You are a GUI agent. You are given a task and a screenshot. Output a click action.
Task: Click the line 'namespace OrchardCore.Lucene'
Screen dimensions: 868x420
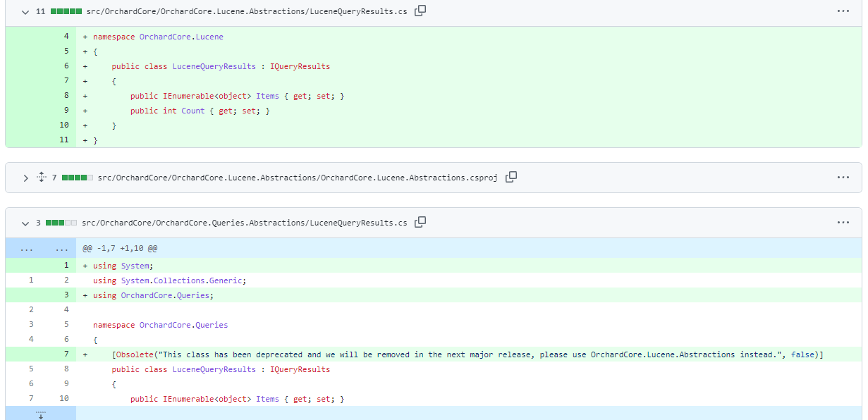pyautogui.click(x=469, y=36)
